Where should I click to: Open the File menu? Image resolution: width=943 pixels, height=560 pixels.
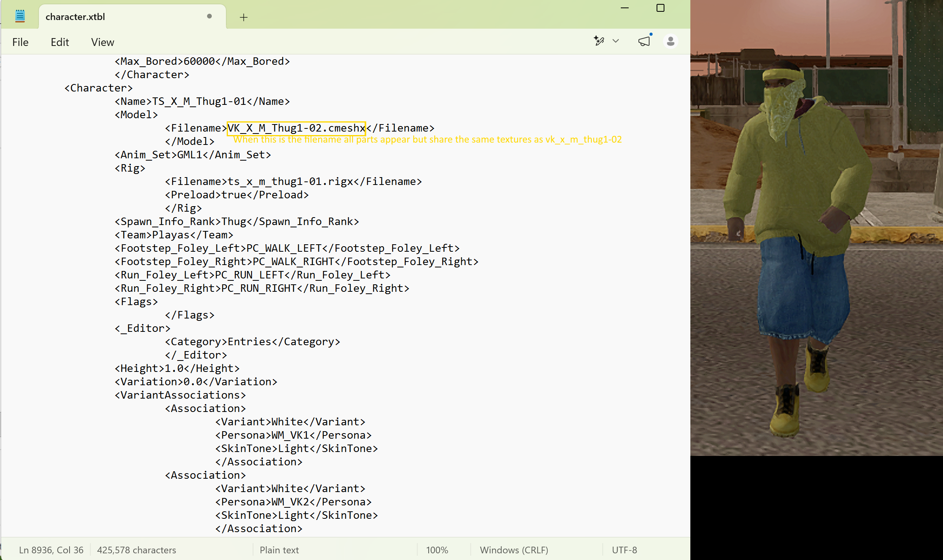(20, 42)
